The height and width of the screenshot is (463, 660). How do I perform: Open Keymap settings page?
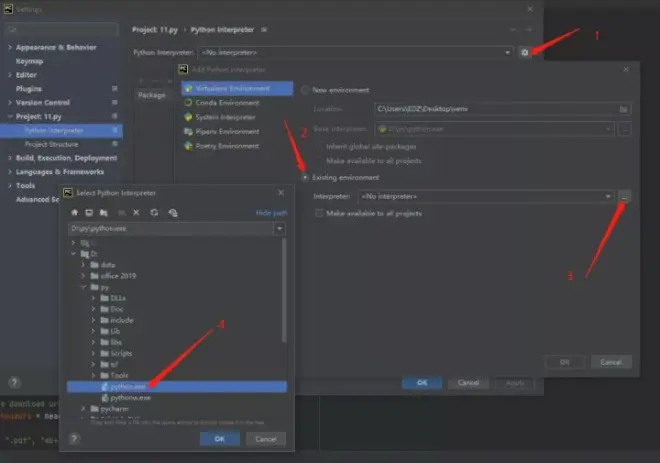[x=29, y=61]
